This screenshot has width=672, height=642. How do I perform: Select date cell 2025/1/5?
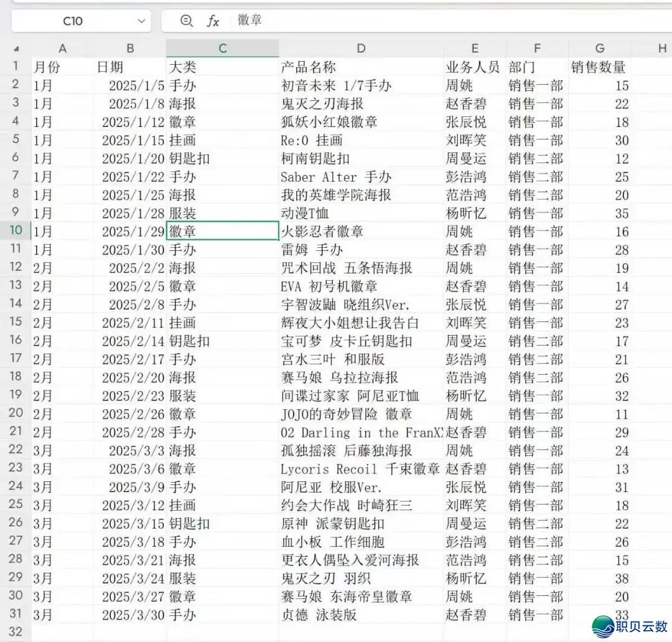[x=130, y=85]
